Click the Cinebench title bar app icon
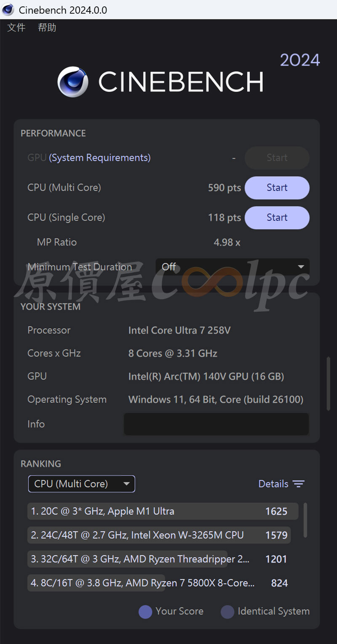 pyautogui.click(x=8, y=9)
